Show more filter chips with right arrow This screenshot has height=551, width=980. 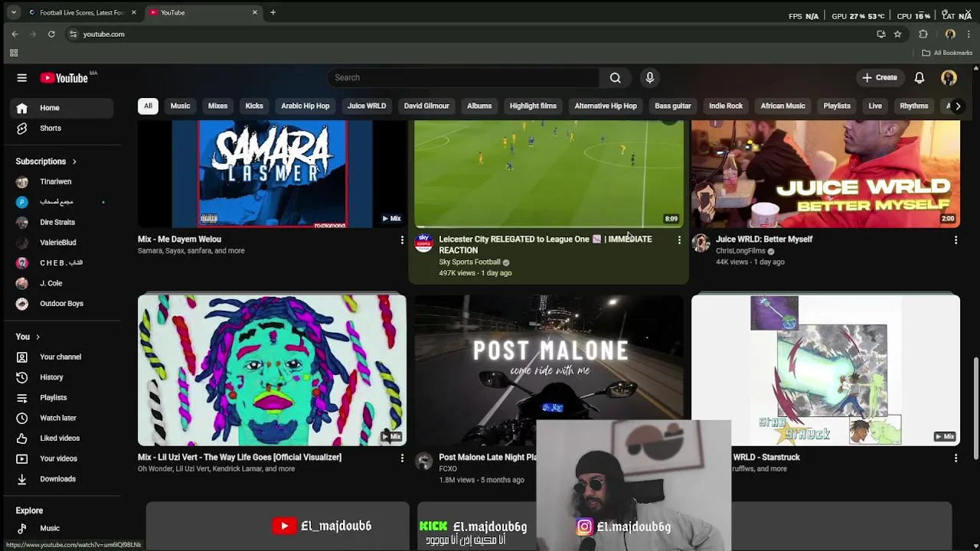point(957,106)
